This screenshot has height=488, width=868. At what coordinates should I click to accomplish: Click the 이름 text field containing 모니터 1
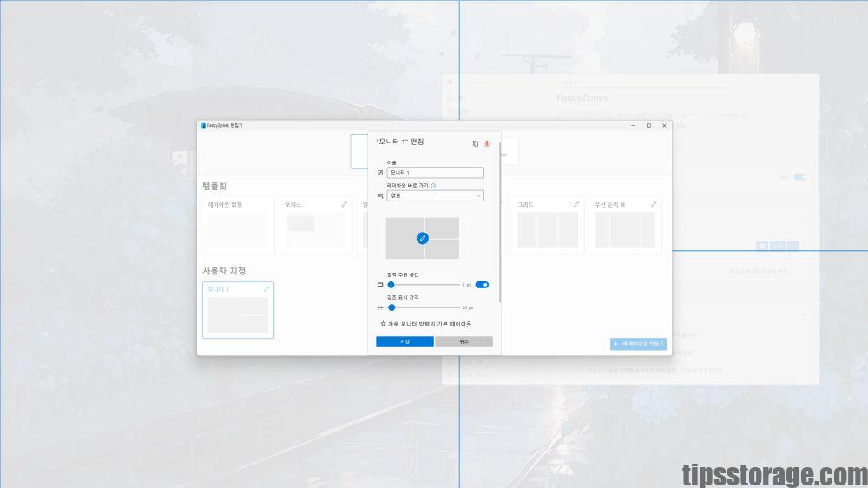coord(435,172)
